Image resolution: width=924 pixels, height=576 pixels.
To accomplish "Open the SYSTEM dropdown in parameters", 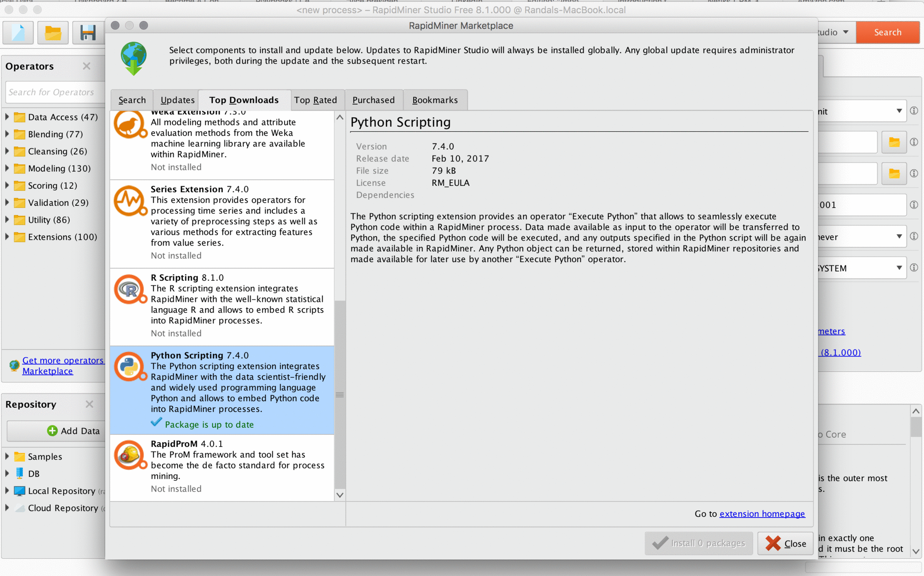I will (862, 268).
